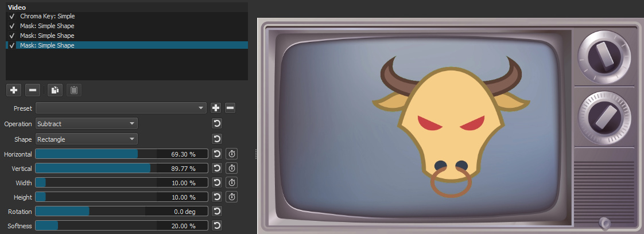Viewport: 644px width, 234px height.
Task: Open the Operation dropdown showing Subtract
Action: [87, 123]
